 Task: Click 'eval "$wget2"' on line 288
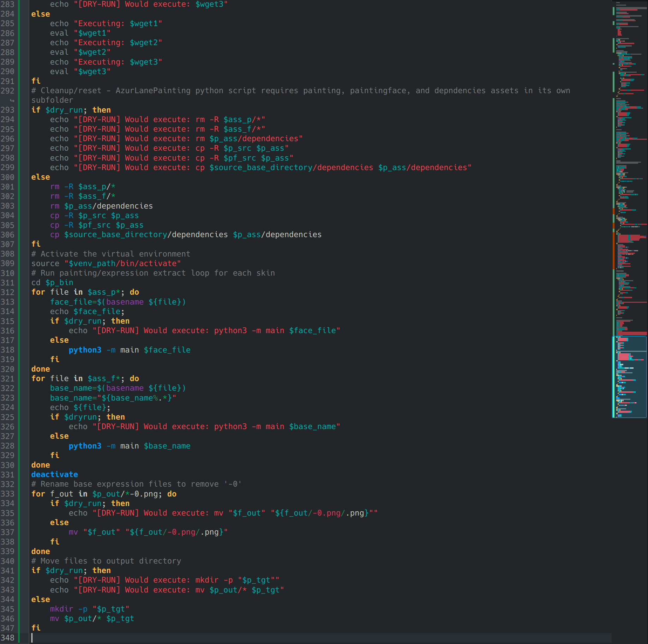80,52
